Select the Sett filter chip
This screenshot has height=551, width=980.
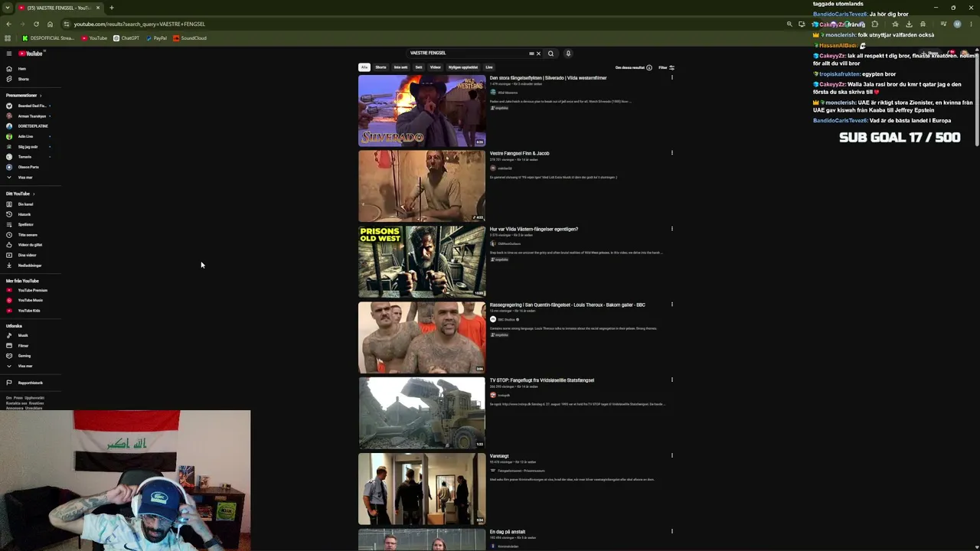tap(419, 67)
